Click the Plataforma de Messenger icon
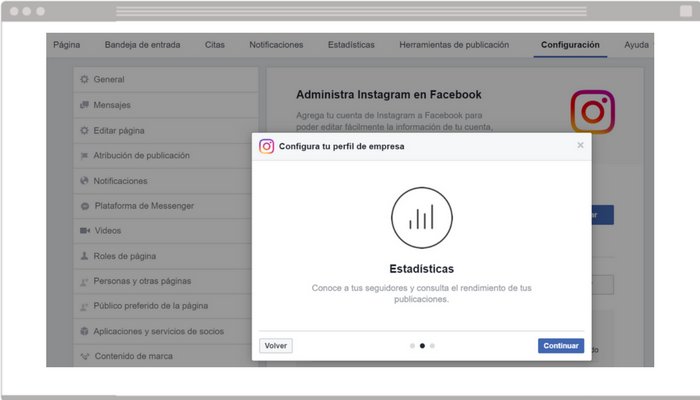700x400 pixels. click(85, 206)
